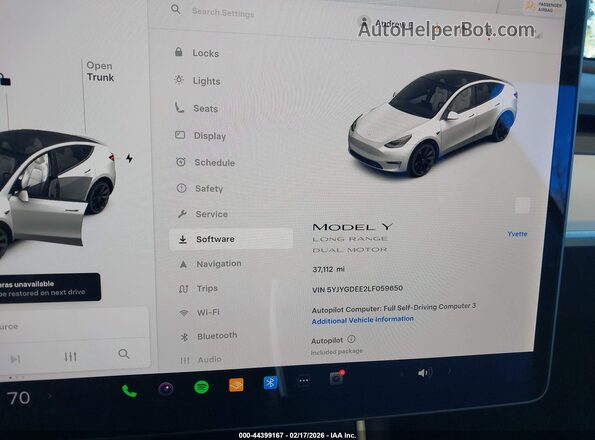Tap the Search Settings field
595x440 pixels.
[x=223, y=13]
